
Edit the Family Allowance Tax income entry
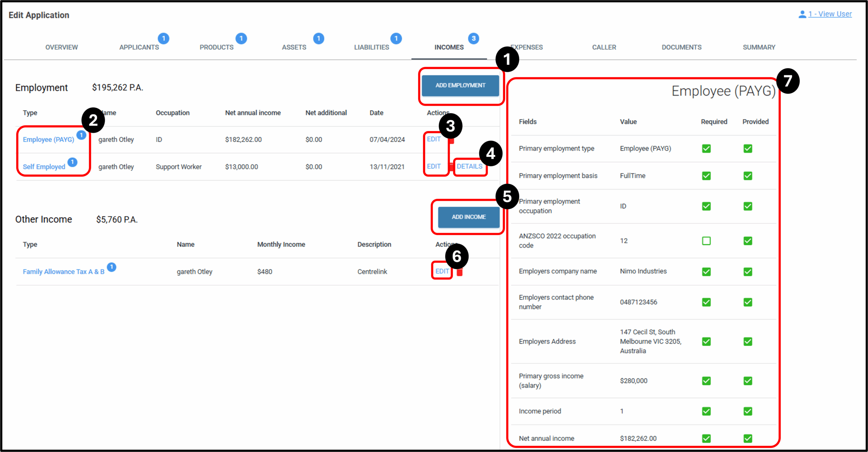click(x=442, y=271)
